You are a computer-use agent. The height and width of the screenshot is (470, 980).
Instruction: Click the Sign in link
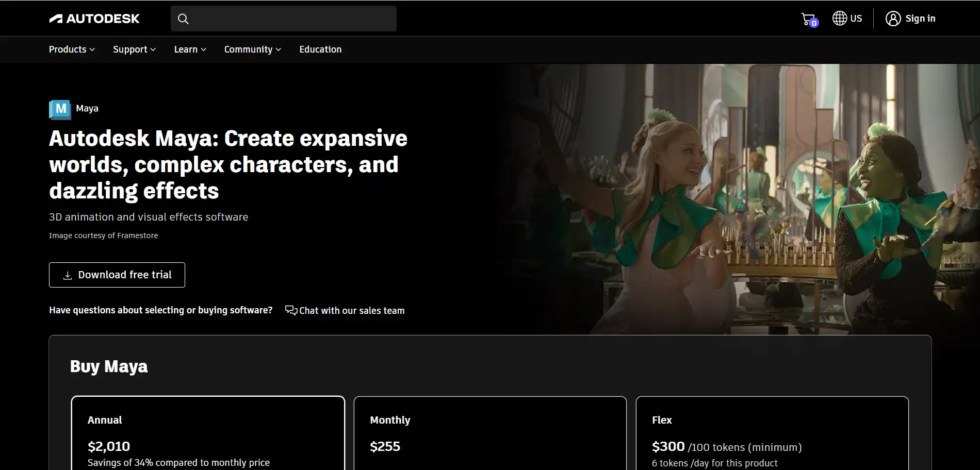click(x=920, y=19)
